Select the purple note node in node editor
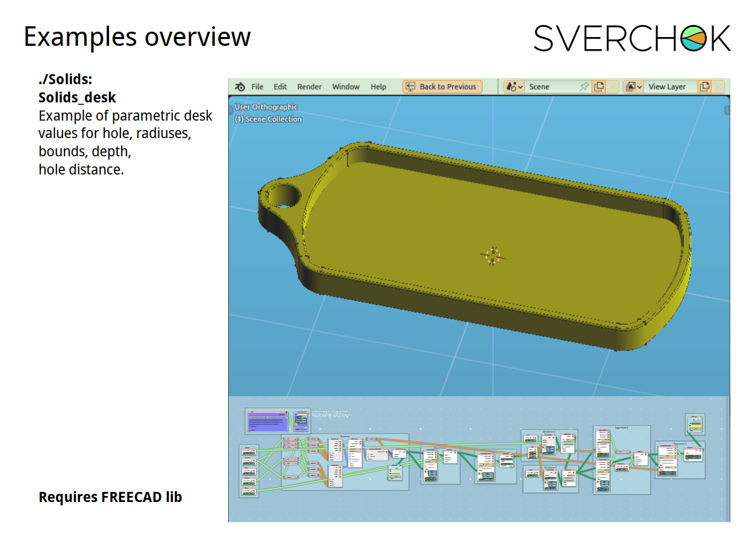756x535 pixels. (x=268, y=422)
